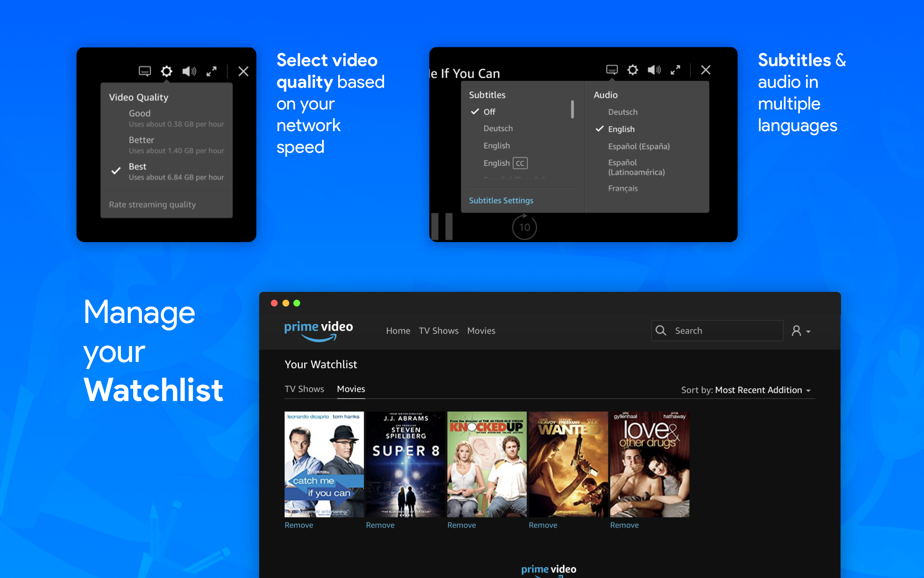The height and width of the screenshot is (578, 924).
Task: Choose English subtitles without CC
Action: pos(496,146)
